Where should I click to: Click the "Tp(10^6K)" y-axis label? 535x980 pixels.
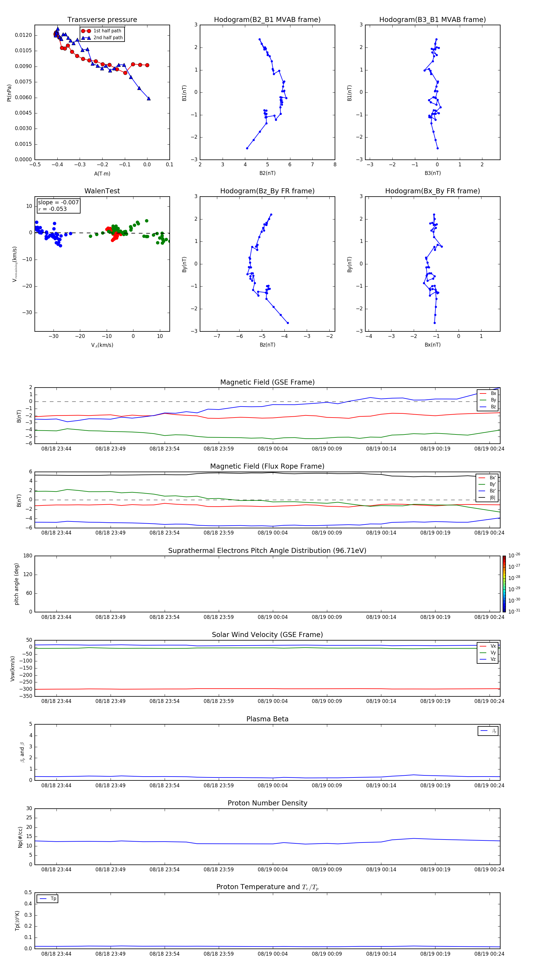[18, 921]
